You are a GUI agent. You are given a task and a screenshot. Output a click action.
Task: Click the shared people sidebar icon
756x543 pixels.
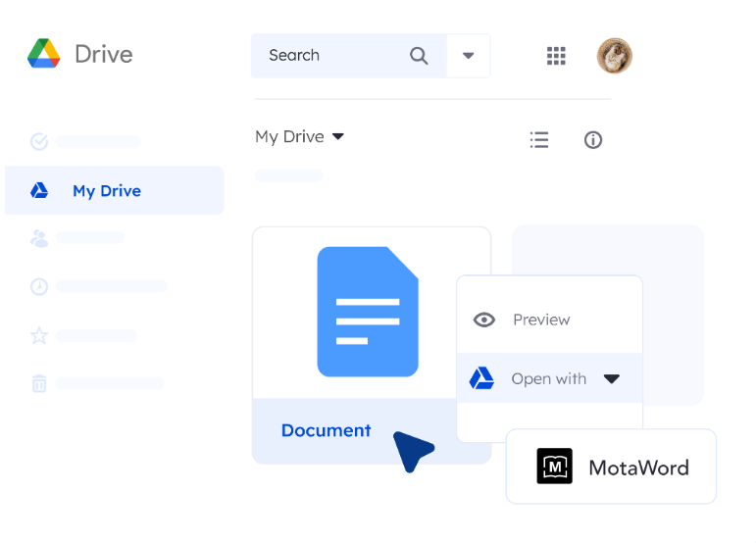39,237
